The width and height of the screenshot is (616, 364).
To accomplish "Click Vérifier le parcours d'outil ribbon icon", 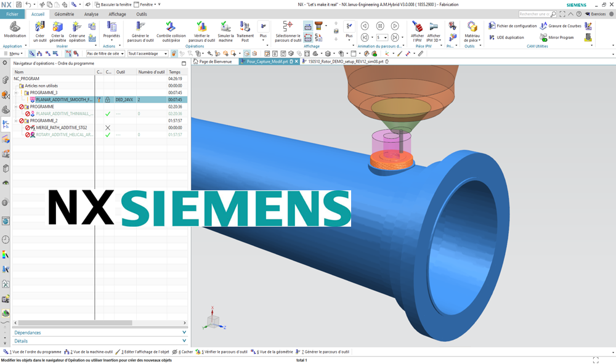I will (x=201, y=31).
